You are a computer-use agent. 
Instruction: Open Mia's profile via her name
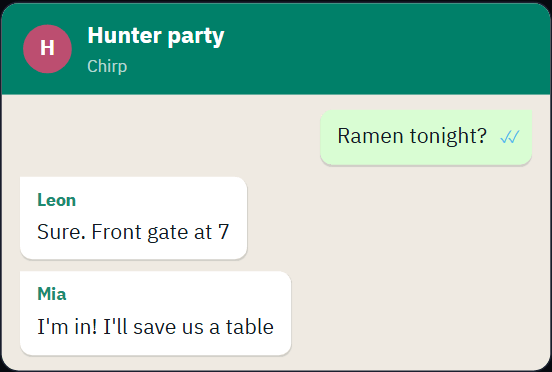[x=52, y=294]
